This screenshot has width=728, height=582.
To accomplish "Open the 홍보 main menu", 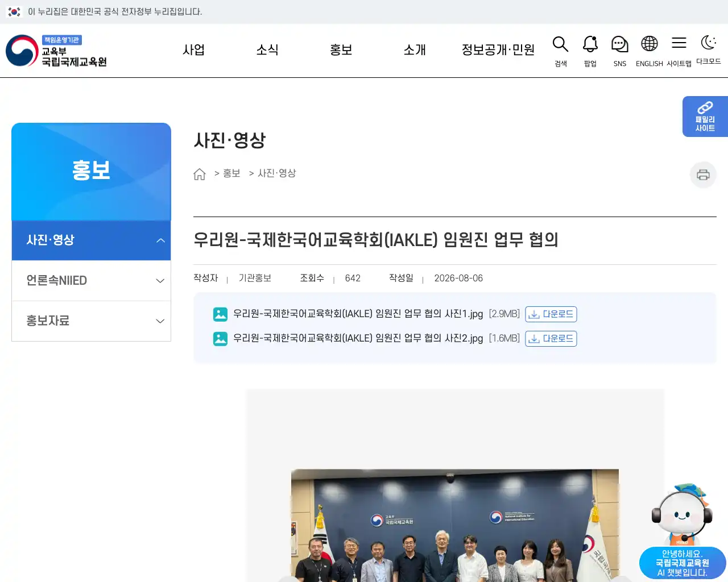I will (341, 50).
